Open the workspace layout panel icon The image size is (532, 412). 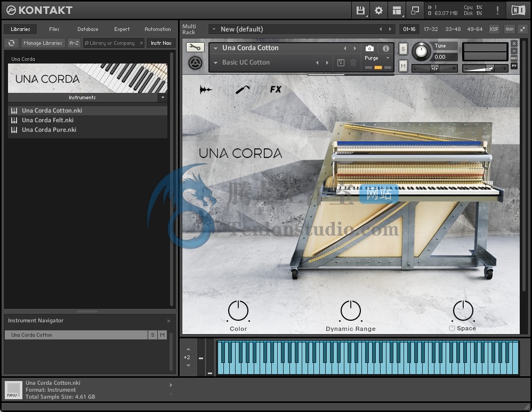[x=397, y=11]
